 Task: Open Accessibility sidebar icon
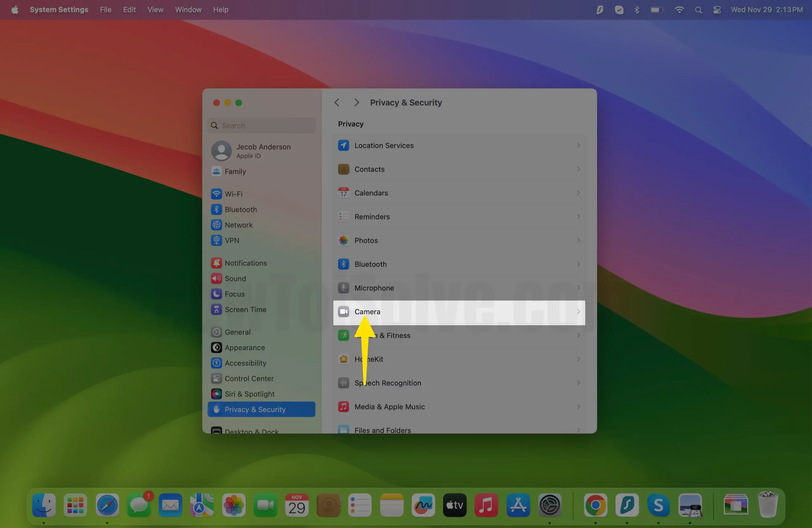click(216, 363)
